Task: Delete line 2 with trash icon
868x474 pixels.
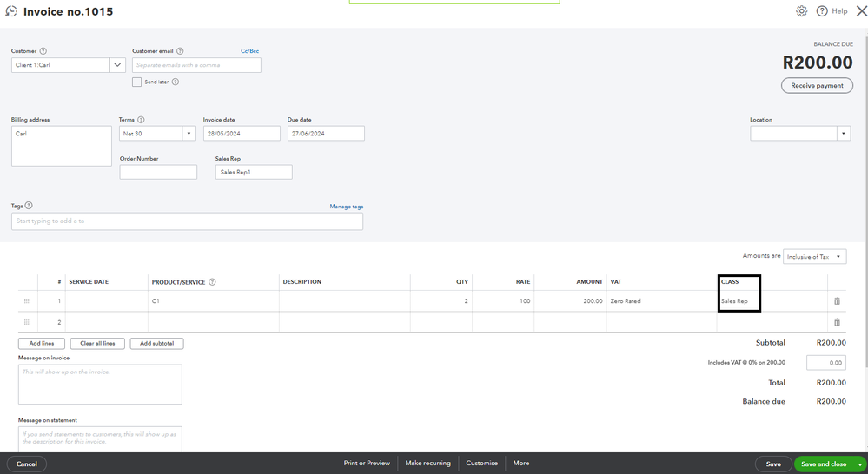Action: pos(837,322)
